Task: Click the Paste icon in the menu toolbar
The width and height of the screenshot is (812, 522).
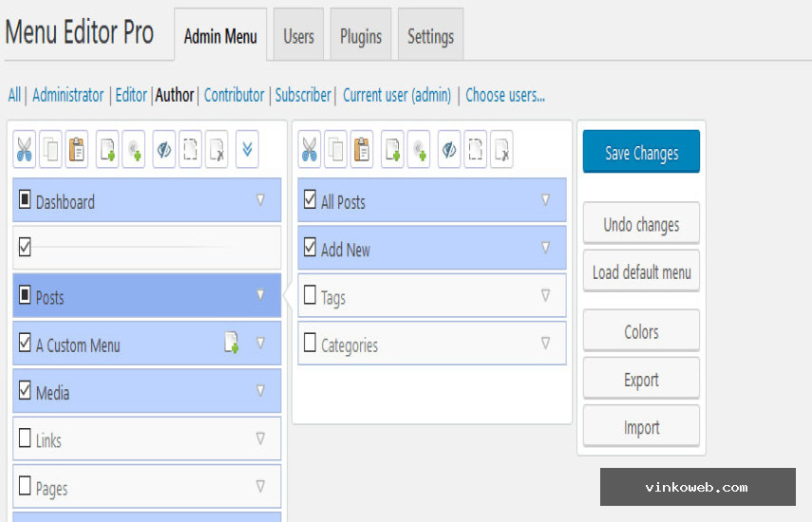Action: point(77,150)
